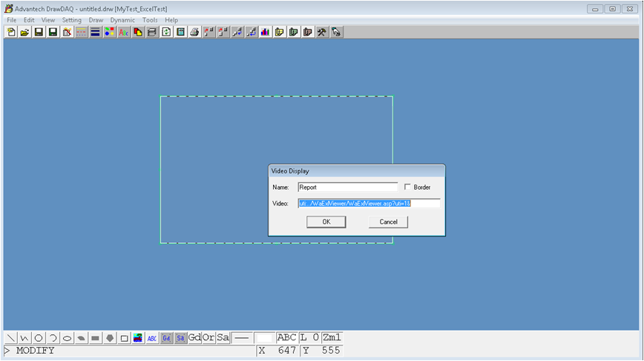Open the line style selector
The image size is (644, 361).
242,338
